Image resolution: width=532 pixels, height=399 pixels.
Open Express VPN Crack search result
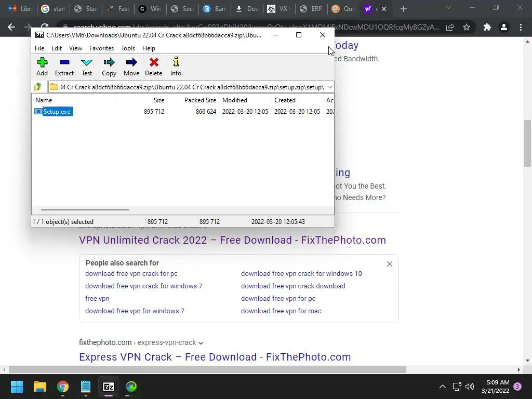pyautogui.click(x=215, y=357)
